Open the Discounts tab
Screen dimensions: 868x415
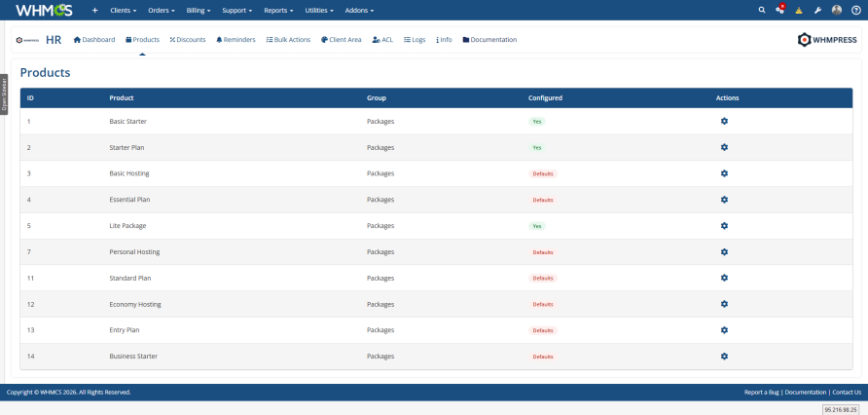pos(188,40)
